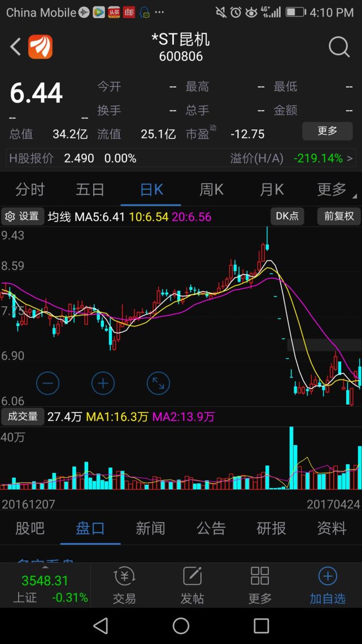Tap 更多 button beside price details
This screenshot has width=362, height=644.
(x=327, y=132)
